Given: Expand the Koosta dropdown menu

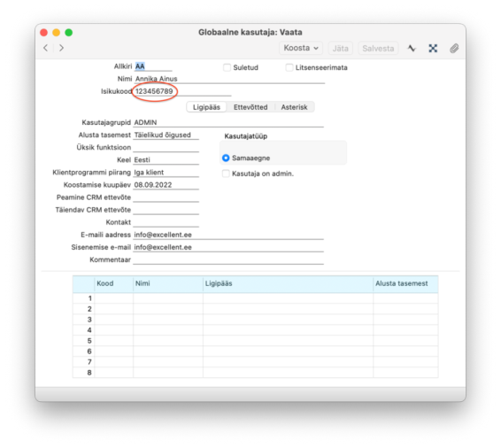Looking at the screenshot, I should (301, 48).
